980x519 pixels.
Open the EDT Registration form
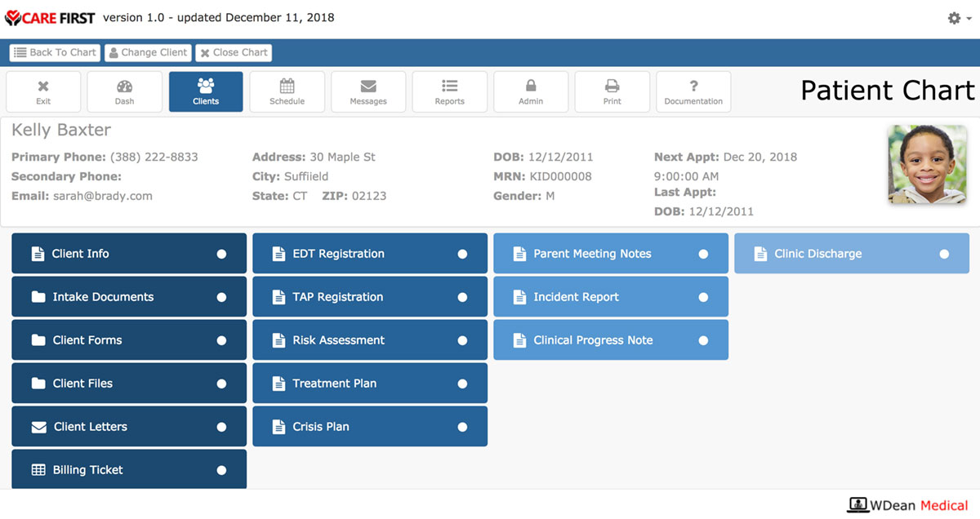tap(370, 254)
